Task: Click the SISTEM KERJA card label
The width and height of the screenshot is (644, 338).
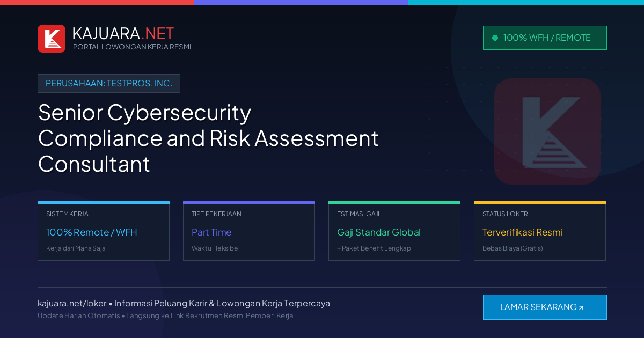Action: point(67,214)
